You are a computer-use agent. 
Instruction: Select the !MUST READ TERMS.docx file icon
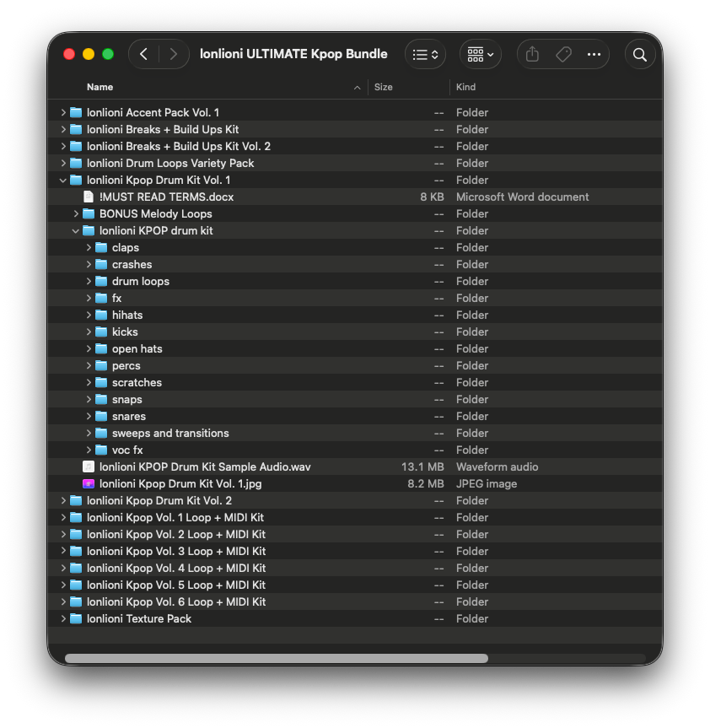[x=89, y=197]
